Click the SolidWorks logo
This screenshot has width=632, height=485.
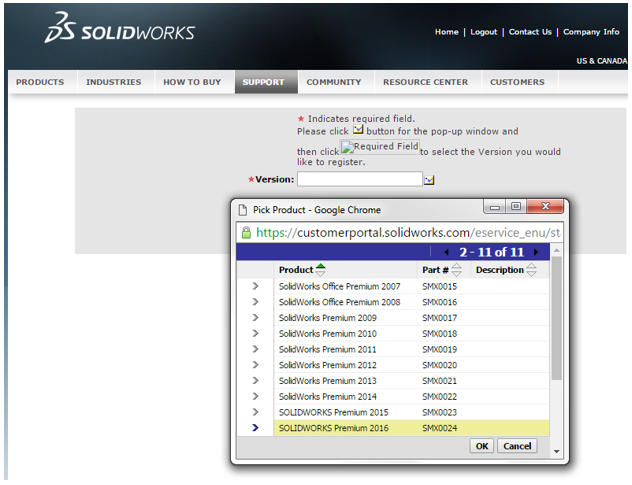(120, 28)
